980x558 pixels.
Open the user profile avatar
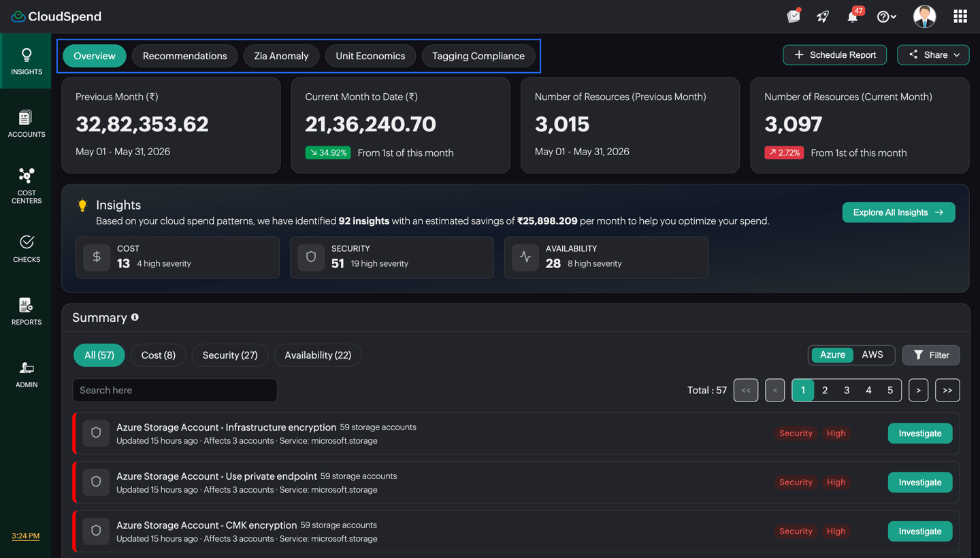(x=924, y=16)
